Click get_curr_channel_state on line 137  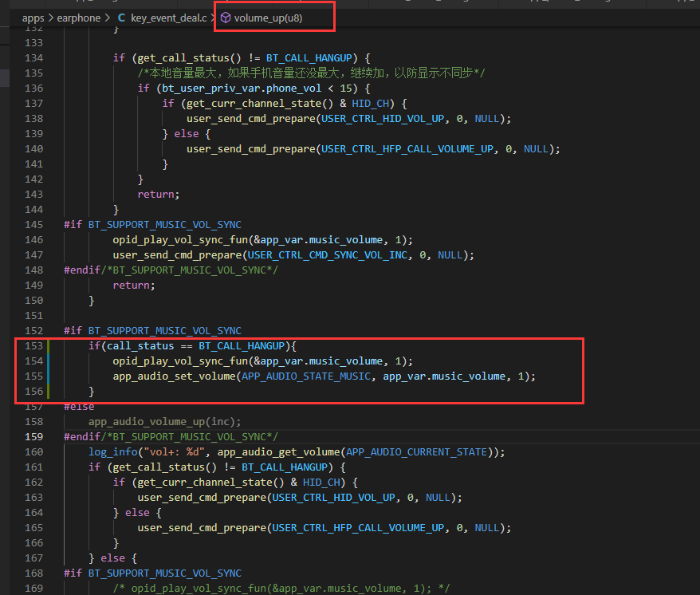(x=254, y=104)
